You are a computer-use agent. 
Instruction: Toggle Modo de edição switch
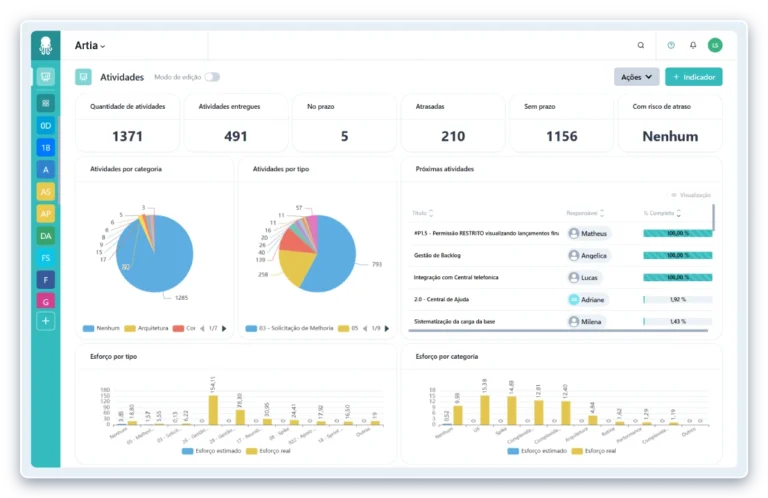(x=212, y=77)
